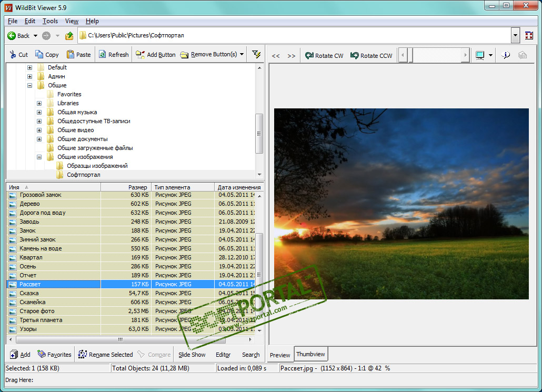Rotate the image clockwise

[324, 56]
